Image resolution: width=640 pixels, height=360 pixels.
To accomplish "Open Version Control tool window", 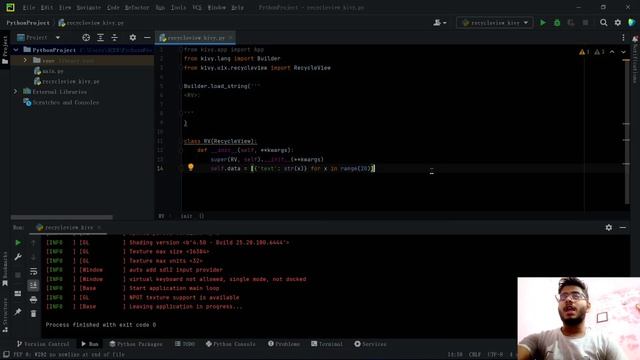I will click(x=43, y=344).
